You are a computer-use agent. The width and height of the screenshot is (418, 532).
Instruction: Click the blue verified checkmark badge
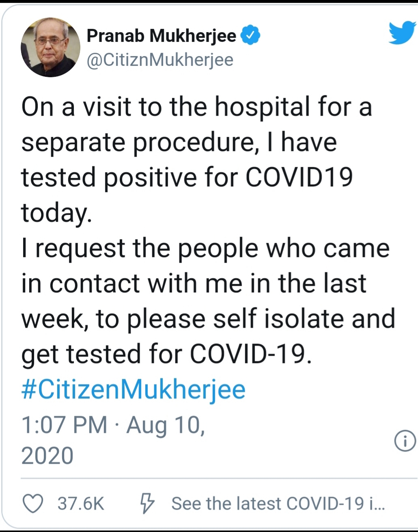click(x=250, y=35)
